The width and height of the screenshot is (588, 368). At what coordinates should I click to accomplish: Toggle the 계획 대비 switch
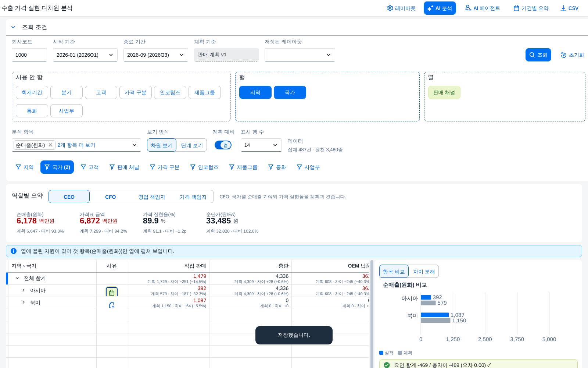tap(223, 145)
